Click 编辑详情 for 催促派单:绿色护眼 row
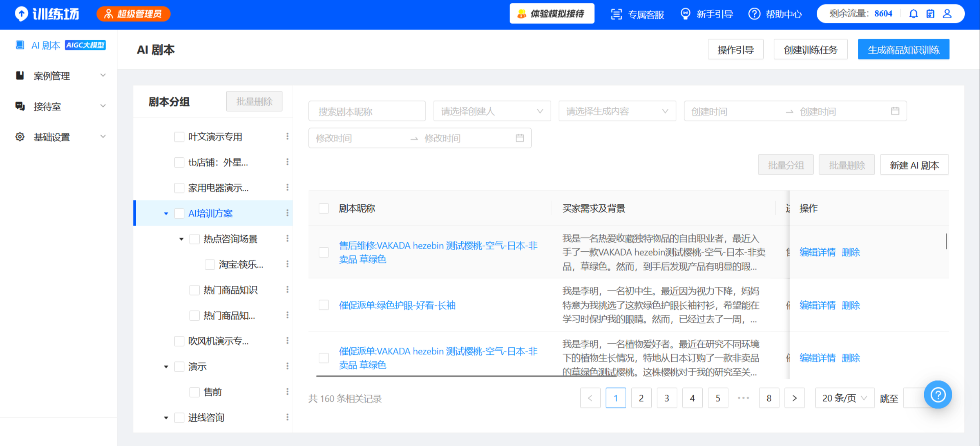This screenshot has width=980, height=446. [x=817, y=305]
